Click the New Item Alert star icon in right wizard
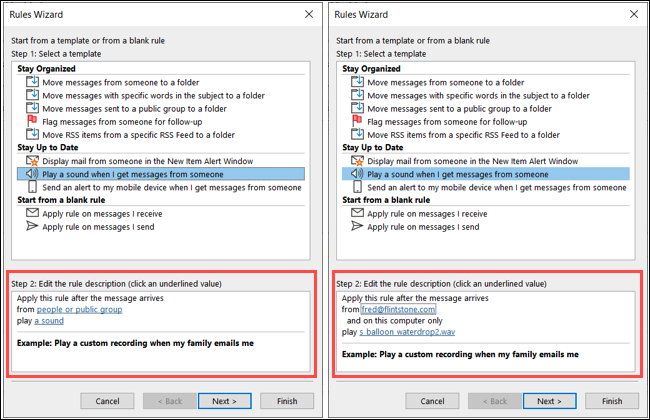The image size is (650, 420). (x=357, y=160)
